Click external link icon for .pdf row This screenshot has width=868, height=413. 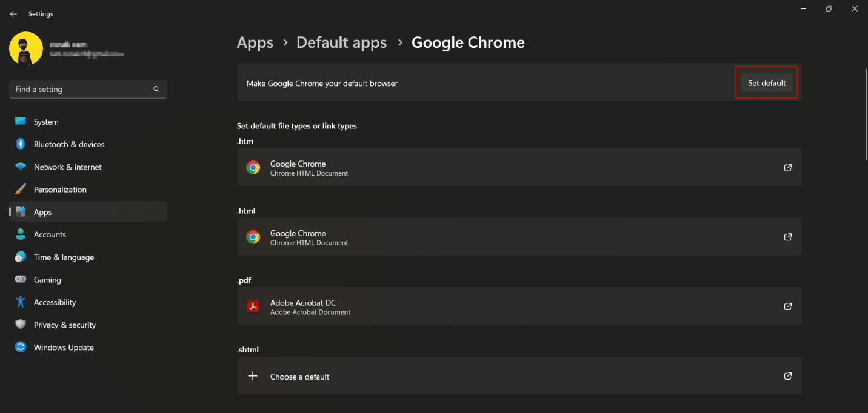[x=787, y=306]
